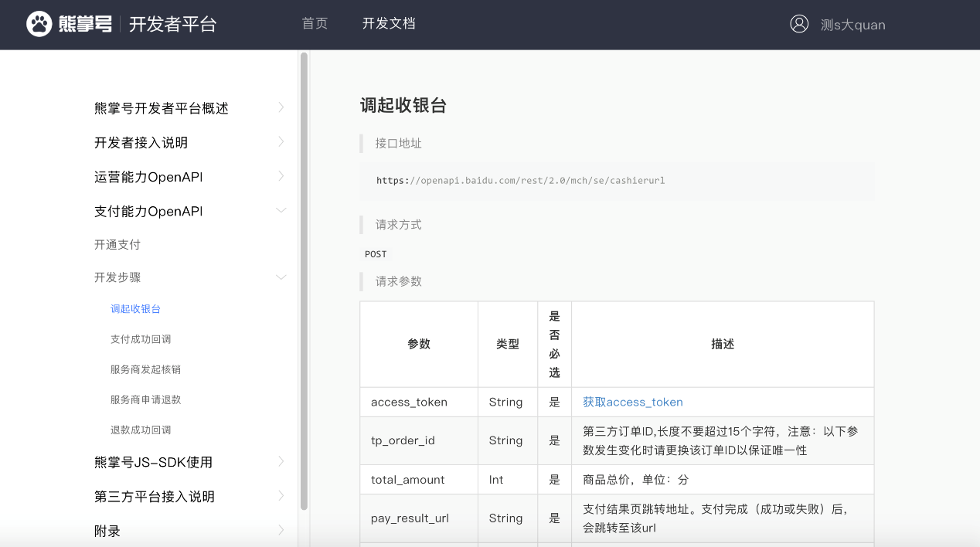Open the 开发文档 navigation tab
Image resolution: width=980 pixels, height=547 pixels.
point(389,24)
